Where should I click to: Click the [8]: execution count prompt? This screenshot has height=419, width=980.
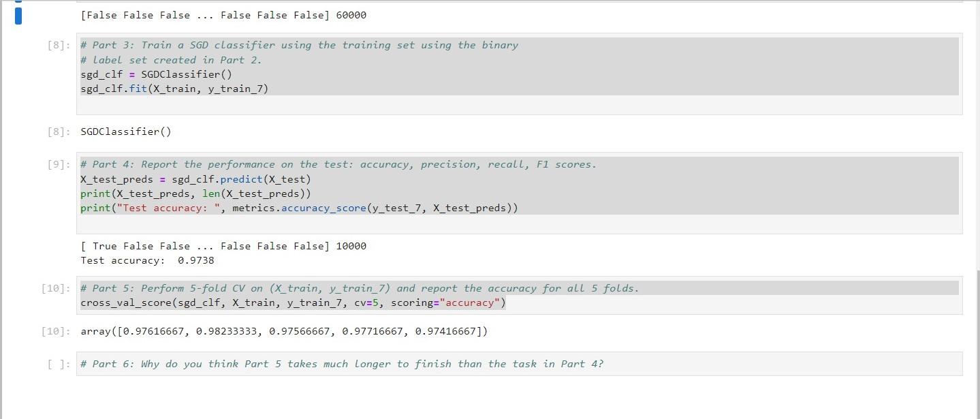click(57, 45)
